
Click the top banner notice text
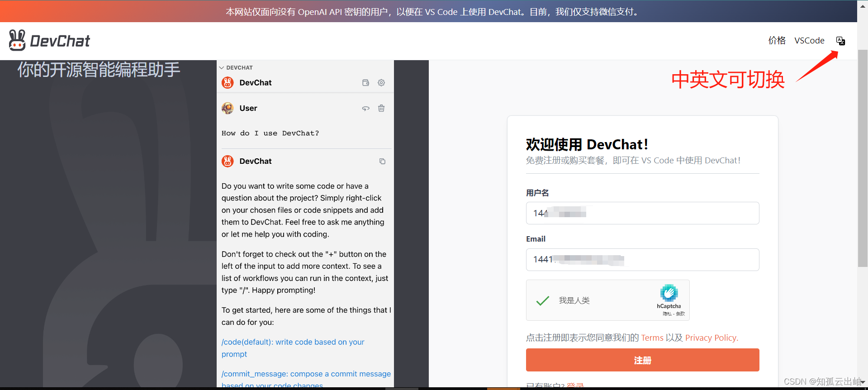(x=433, y=12)
